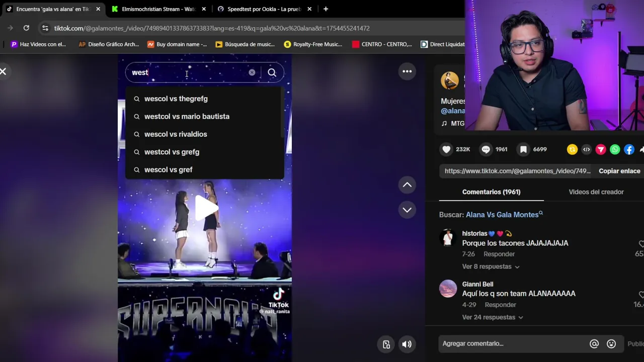Open the creator's avatar next to Mujeres
Image resolution: width=644 pixels, height=362 pixels.
(x=449, y=80)
